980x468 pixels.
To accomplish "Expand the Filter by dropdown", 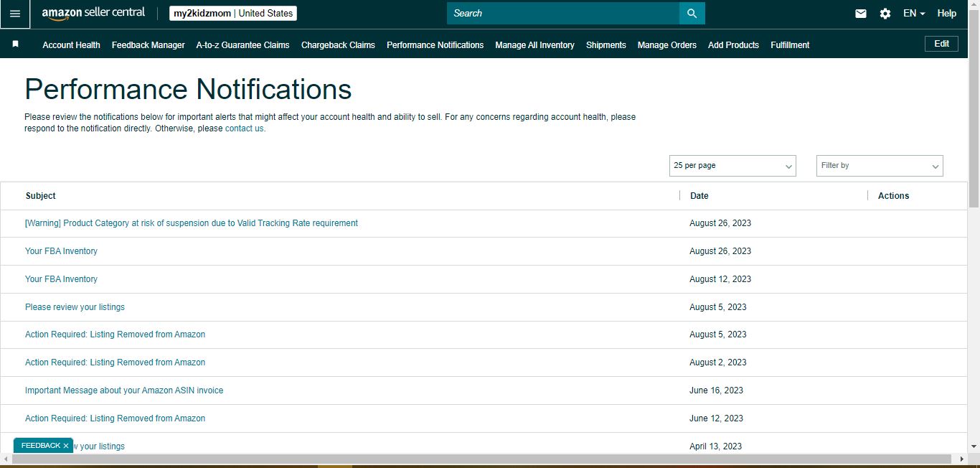I will (880, 166).
